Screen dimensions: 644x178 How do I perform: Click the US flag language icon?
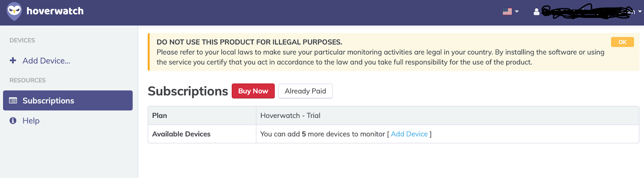[x=507, y=11]
